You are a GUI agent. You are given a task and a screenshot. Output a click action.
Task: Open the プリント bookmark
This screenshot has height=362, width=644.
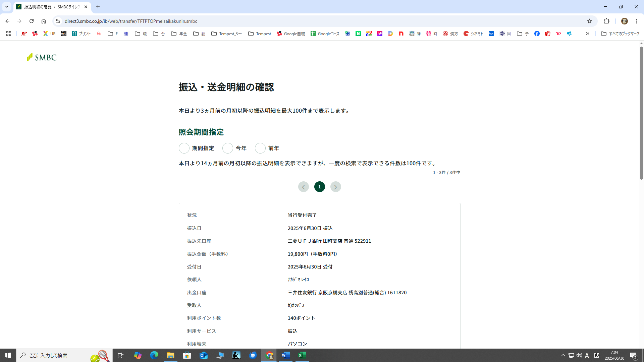82,34
